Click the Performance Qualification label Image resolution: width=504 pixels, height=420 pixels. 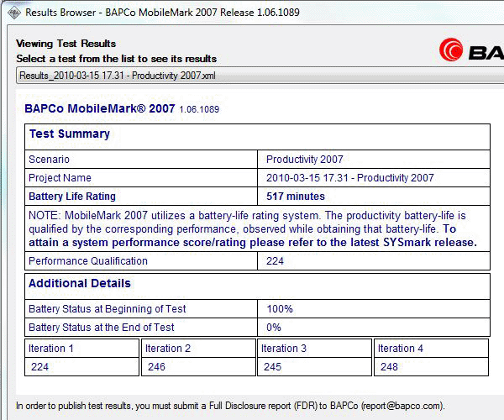pos(88,261)
